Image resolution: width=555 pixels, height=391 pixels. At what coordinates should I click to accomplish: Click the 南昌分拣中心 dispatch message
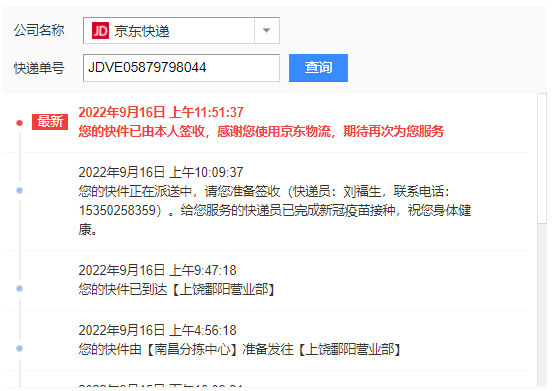tap(240, 350)
